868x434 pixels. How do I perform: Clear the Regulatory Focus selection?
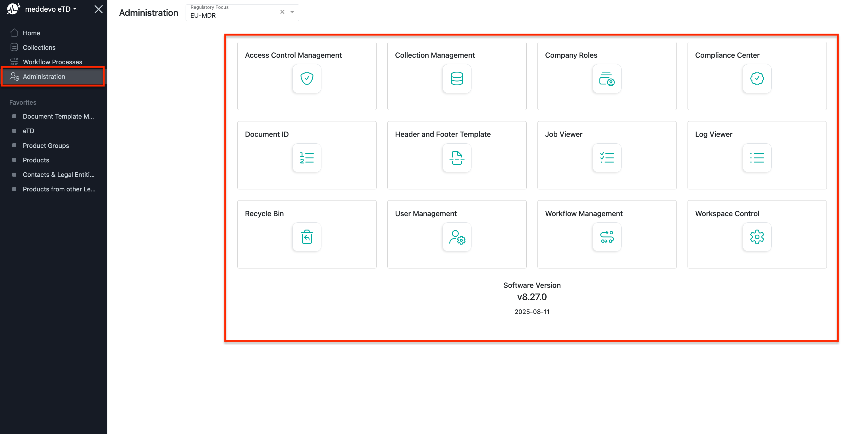[x=282, y=12]
